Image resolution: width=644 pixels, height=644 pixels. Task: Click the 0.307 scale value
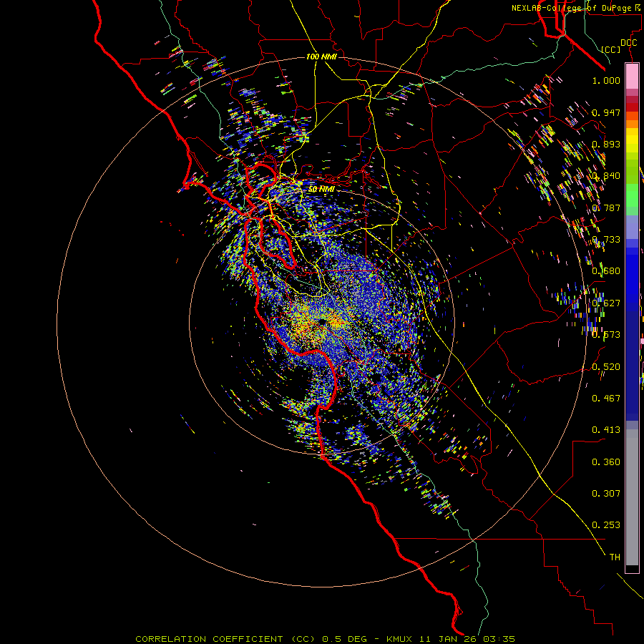point(606,494)
